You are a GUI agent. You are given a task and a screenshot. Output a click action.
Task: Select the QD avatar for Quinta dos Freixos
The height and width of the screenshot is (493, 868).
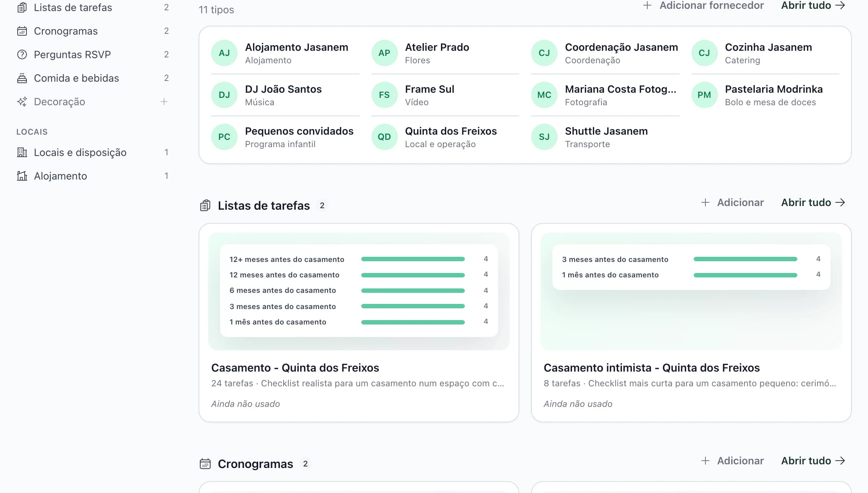click(x=384, y=137)
